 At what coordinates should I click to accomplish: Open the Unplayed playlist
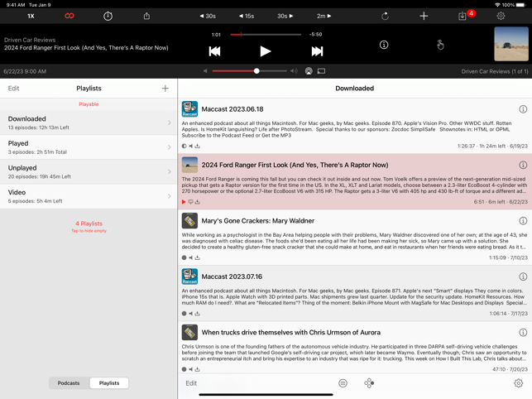pos(89,171)
